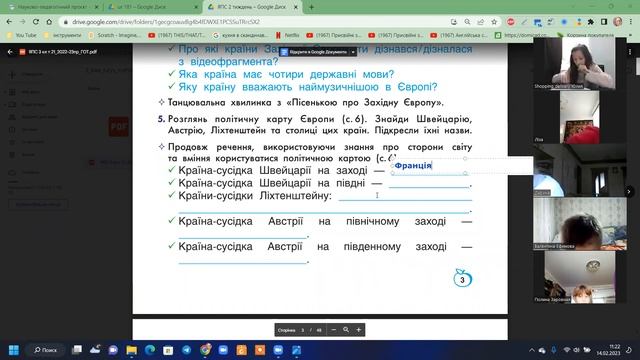Open File Explorer from the taskbar
Image resolution: width=640 pixels, height=360 pixels.
[131, 350]
